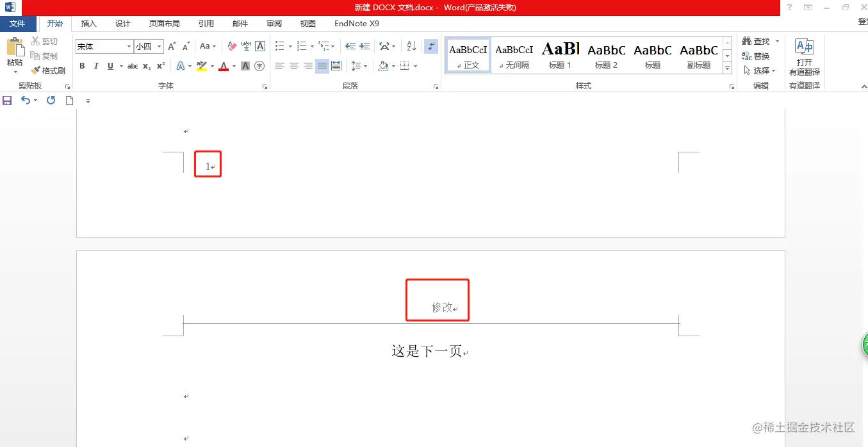Click the multilevel list icon

323,47
